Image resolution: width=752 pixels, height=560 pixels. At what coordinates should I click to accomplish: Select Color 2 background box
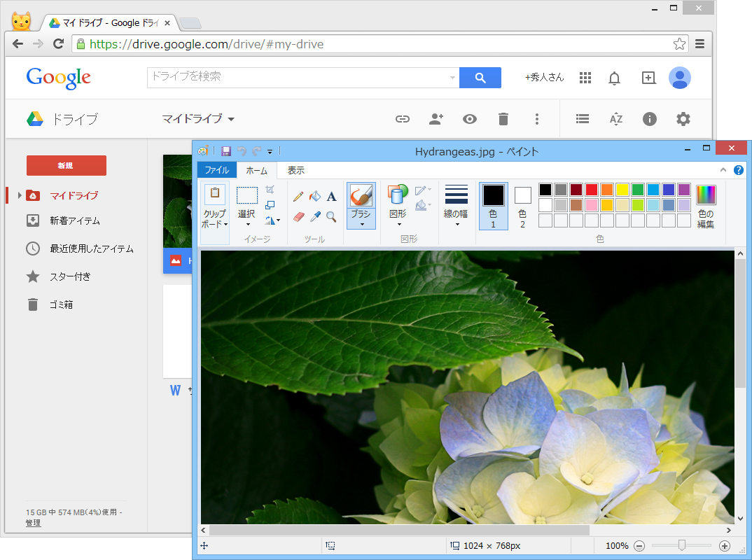(x=523, y=206)
